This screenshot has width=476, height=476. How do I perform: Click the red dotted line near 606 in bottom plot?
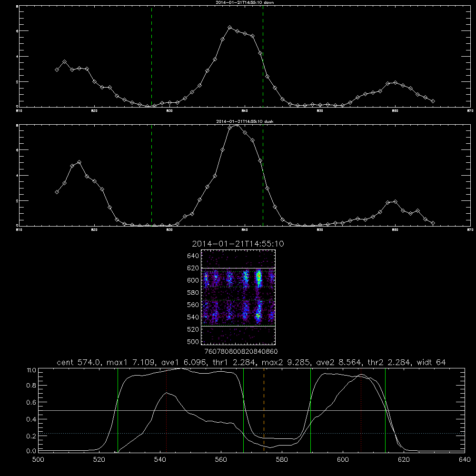point(361,410)
